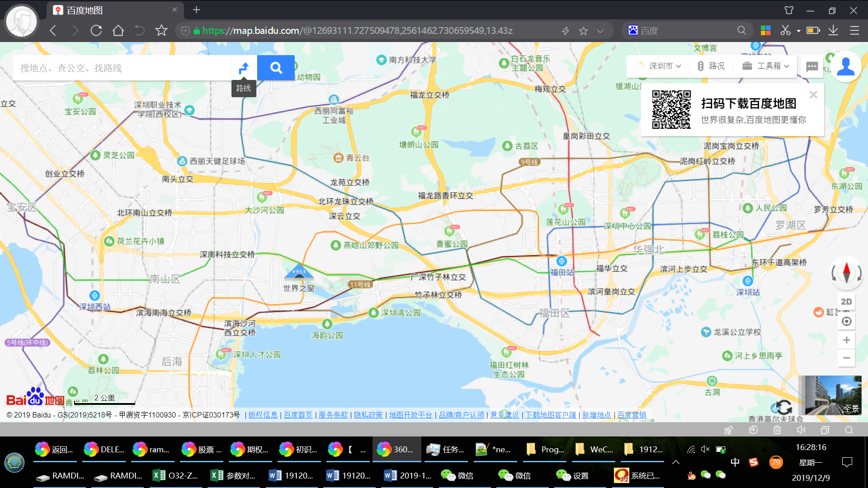Click the 南方科技大学 marker

click(381, 60)
